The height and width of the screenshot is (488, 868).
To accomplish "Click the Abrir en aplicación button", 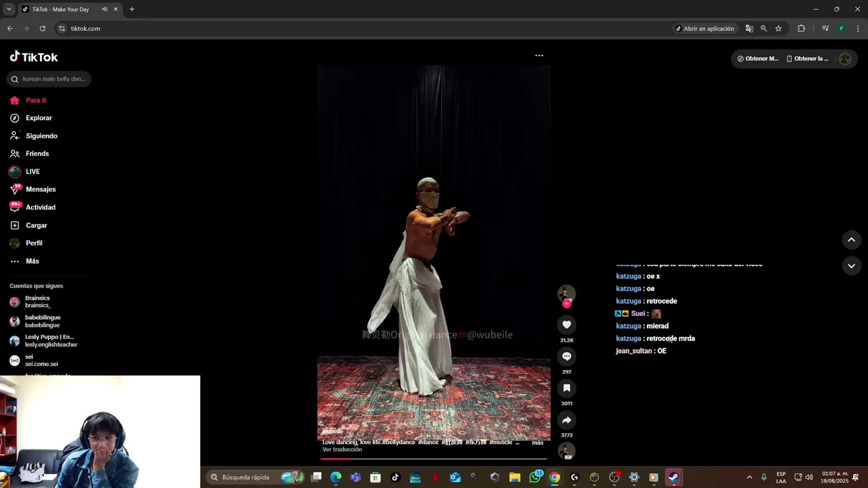I will 705,28.
